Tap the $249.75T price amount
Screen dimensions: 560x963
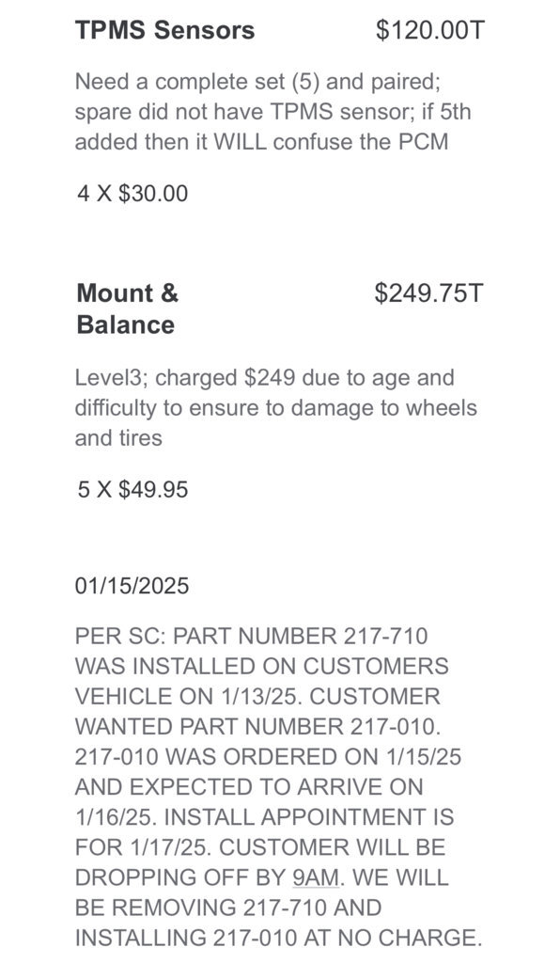pos(429,293)
